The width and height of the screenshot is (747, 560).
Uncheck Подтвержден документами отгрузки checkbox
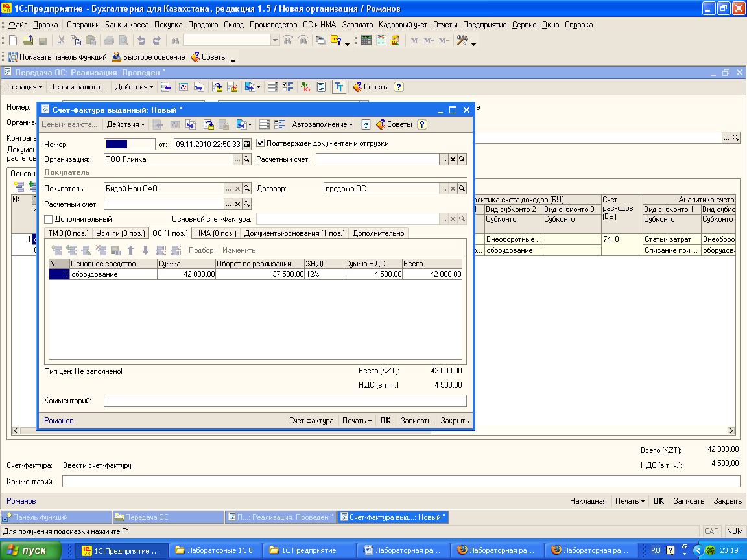coord(261,143)
